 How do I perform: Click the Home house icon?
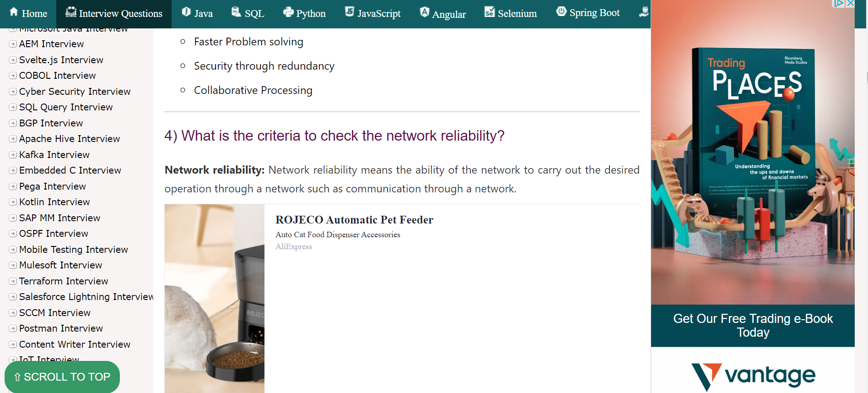(14, 12)
